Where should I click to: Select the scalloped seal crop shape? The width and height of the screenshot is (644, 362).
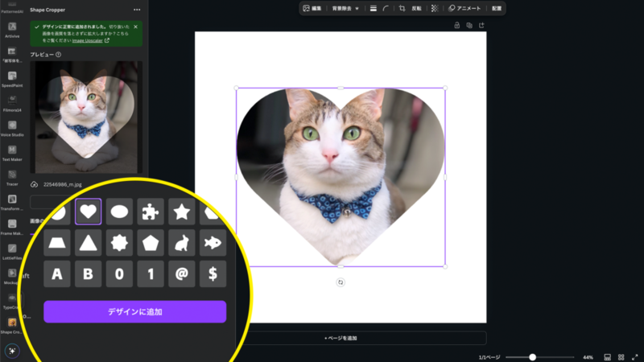119,243
